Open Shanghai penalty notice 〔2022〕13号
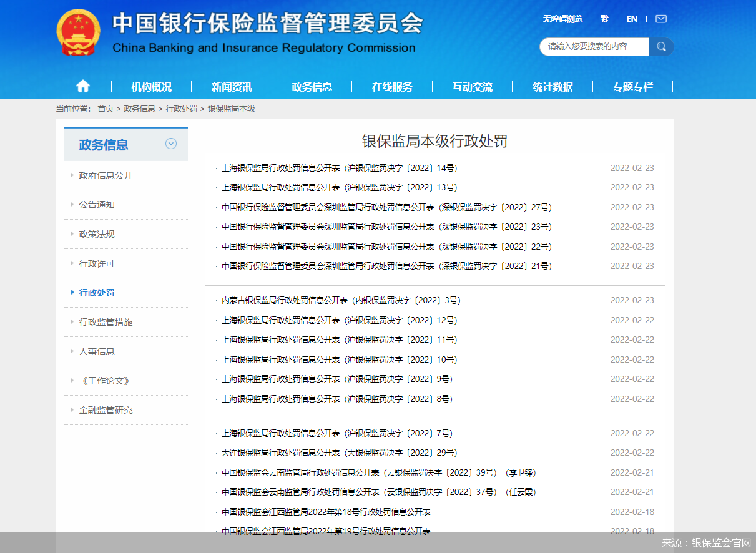This screenshot has width=756, height=553. [x=340, y=187]
